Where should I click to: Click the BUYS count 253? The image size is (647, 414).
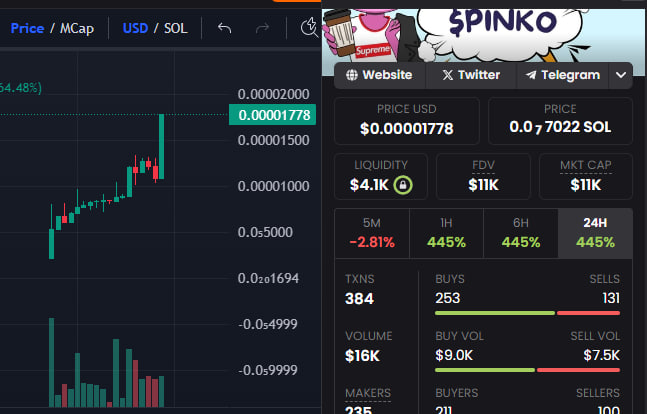pyautogui.click(x=448, y=298)
